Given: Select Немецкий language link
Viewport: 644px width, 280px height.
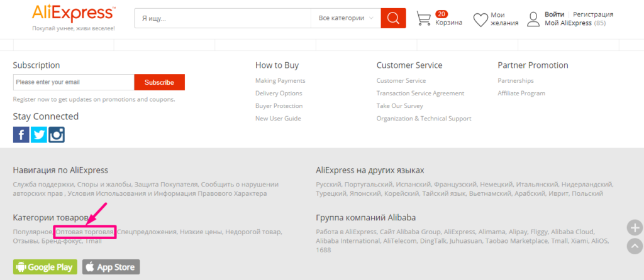Looking at the screenshot, I should pyautogui.click(x=496, y=184).
